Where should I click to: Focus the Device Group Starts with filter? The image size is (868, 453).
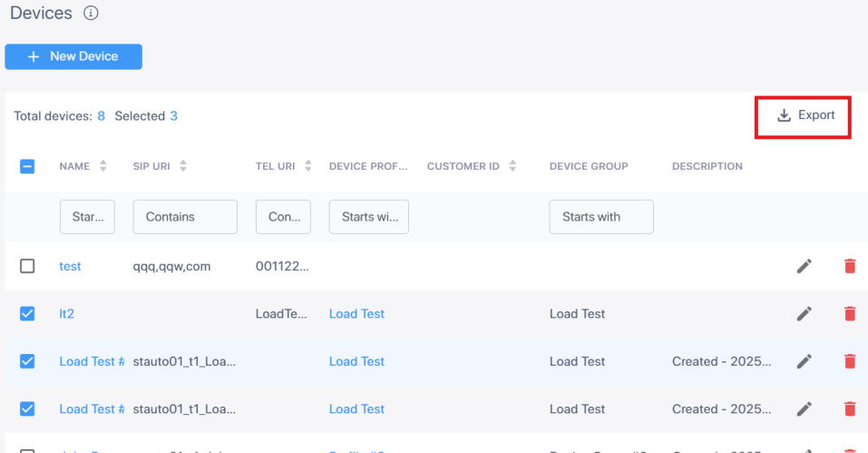coord(600,217)
